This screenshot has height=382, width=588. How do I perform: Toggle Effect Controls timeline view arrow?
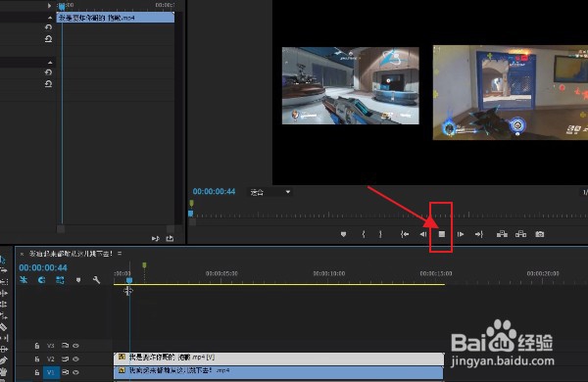[49, 6]
